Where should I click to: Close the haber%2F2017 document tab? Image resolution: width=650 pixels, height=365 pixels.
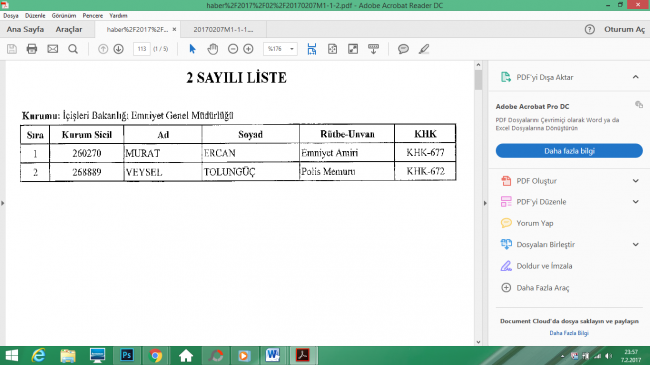pos(175,29)
